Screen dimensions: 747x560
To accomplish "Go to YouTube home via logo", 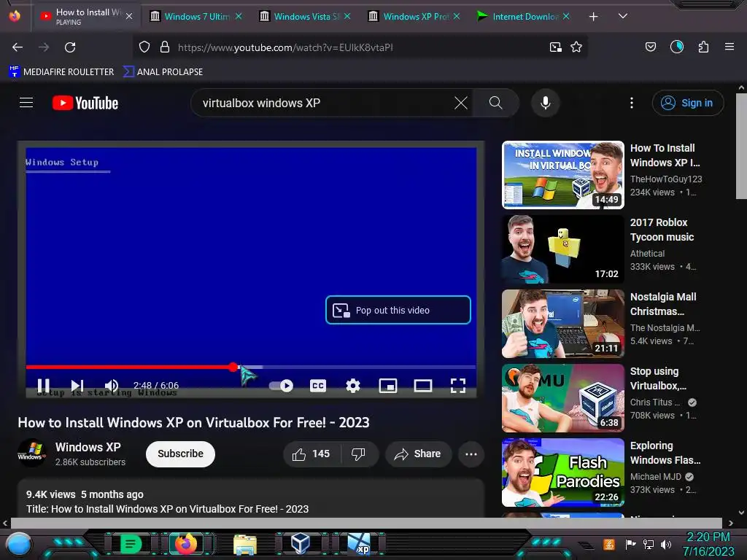I will 85,103.
